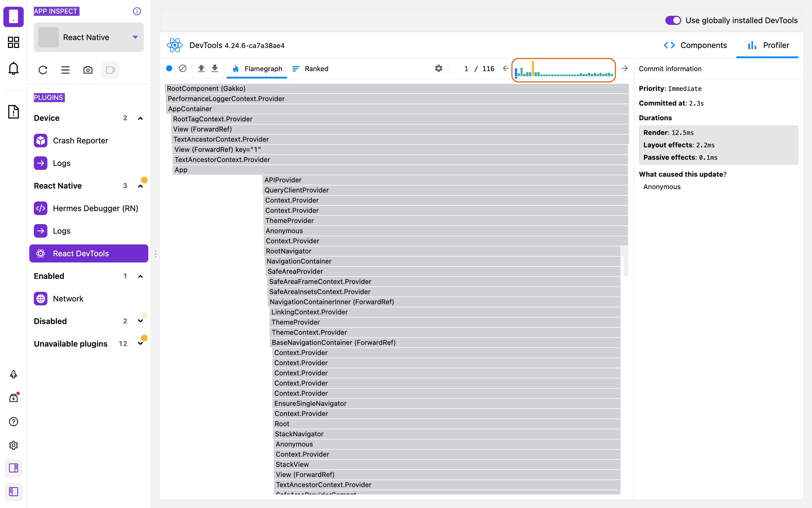Select the Ranked tab
Image resolution: width=812 pixels, height=508 pixels.
coord(310,69)
